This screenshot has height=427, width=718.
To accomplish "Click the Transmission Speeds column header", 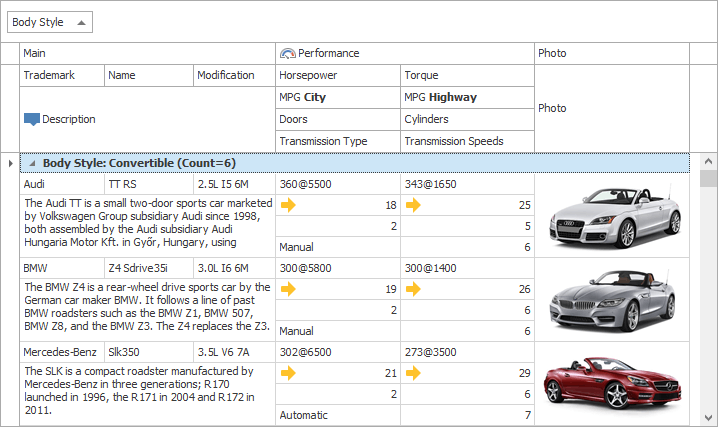I will [468, 141].
